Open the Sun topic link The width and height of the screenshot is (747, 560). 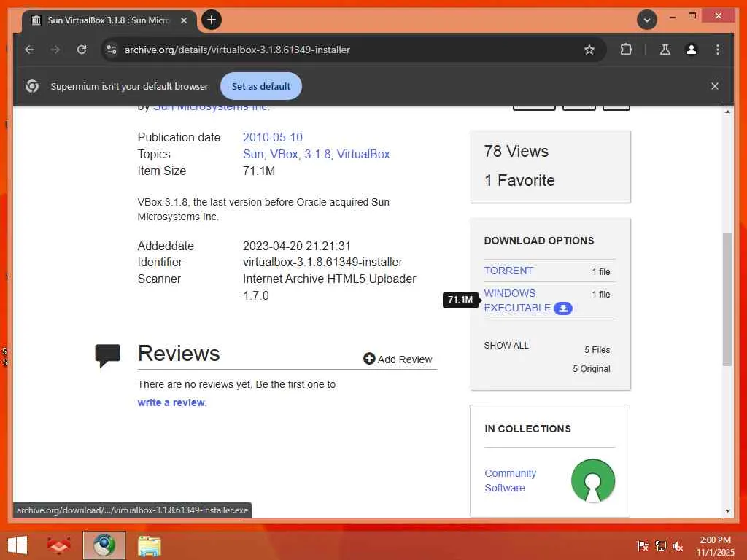(x=253, y=155)
